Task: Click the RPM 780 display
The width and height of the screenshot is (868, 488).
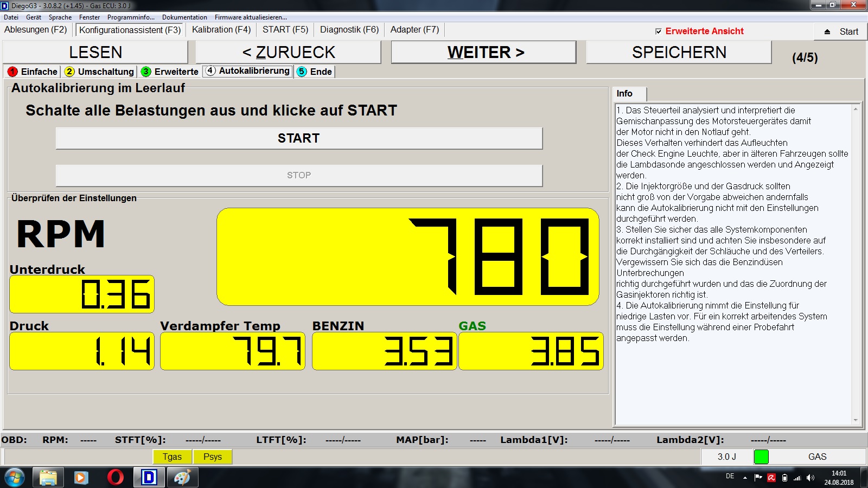Action: tap(408, 256)
